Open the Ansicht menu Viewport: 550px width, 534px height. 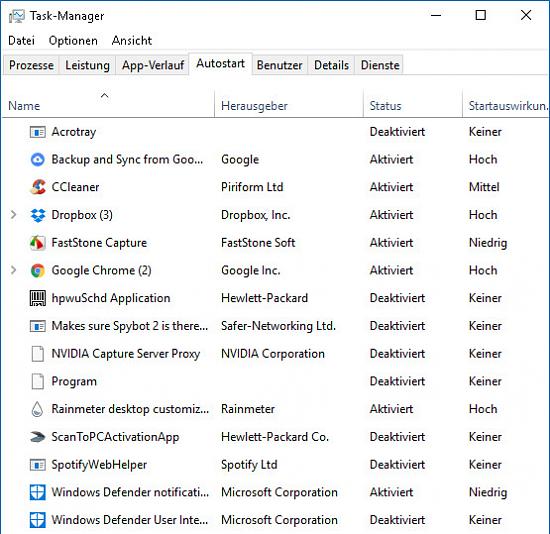tap(132, 41)
